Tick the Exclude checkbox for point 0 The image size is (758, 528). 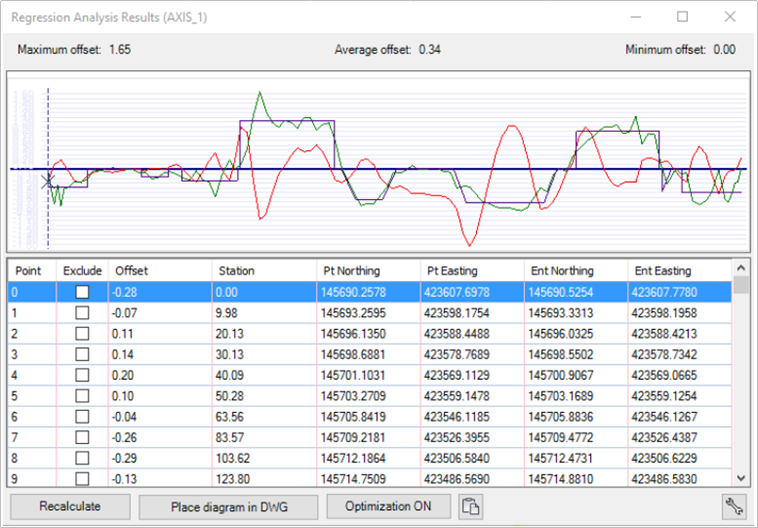(82, 291)
